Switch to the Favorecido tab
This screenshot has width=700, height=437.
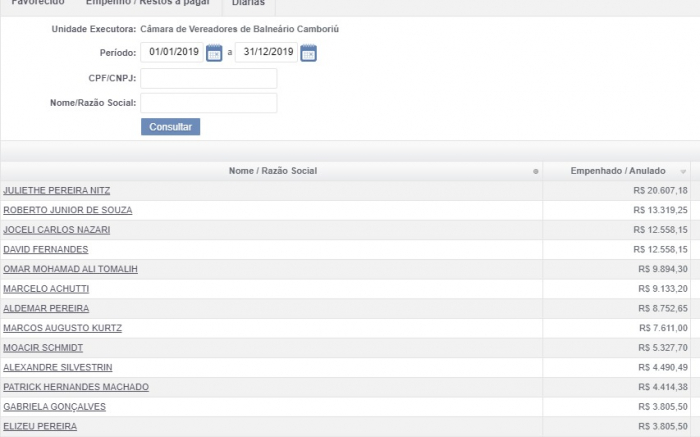tap(38, 4)
